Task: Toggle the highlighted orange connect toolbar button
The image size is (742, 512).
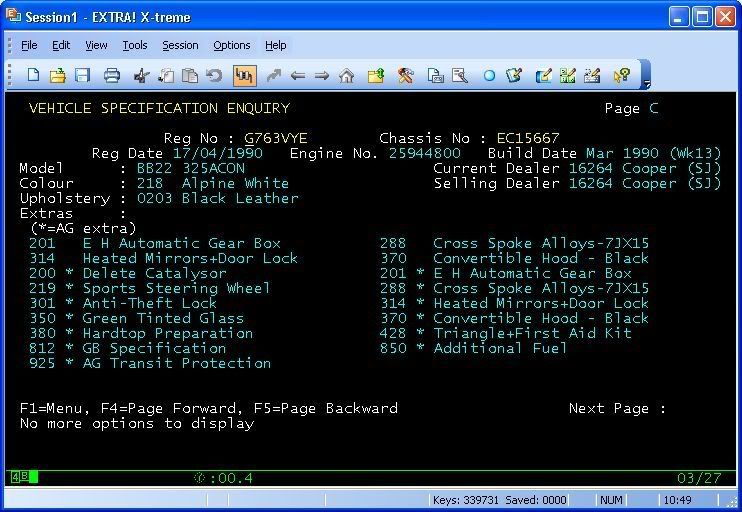Action: (x=243, y=75)
